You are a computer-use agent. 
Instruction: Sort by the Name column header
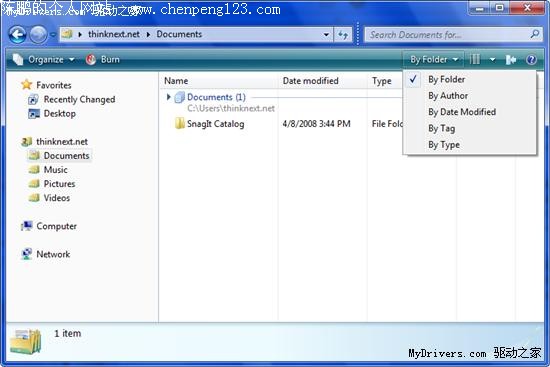(219, 81)
